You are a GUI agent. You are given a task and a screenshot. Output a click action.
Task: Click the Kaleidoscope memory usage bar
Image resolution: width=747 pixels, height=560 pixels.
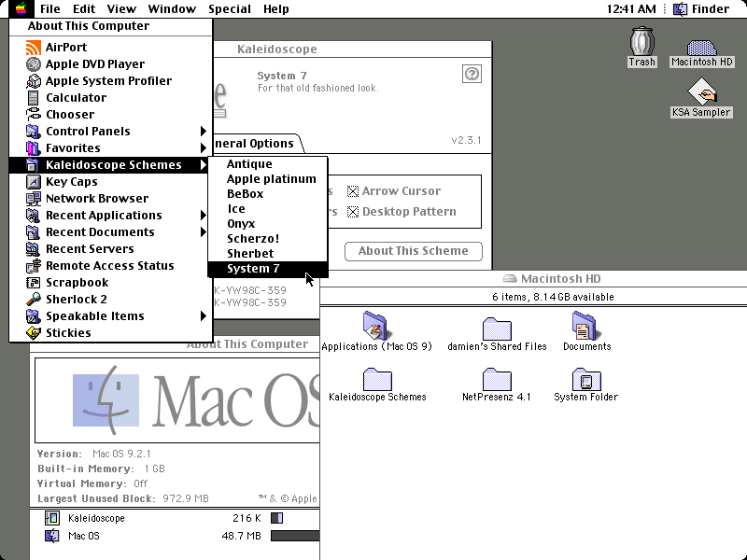click(x=276, y=518)
